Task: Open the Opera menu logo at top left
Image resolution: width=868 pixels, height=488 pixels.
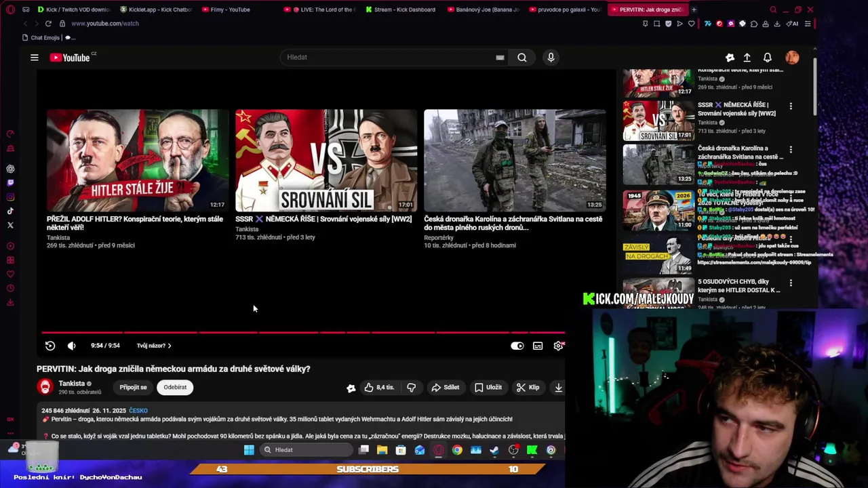Action: (x=9, y=9)
